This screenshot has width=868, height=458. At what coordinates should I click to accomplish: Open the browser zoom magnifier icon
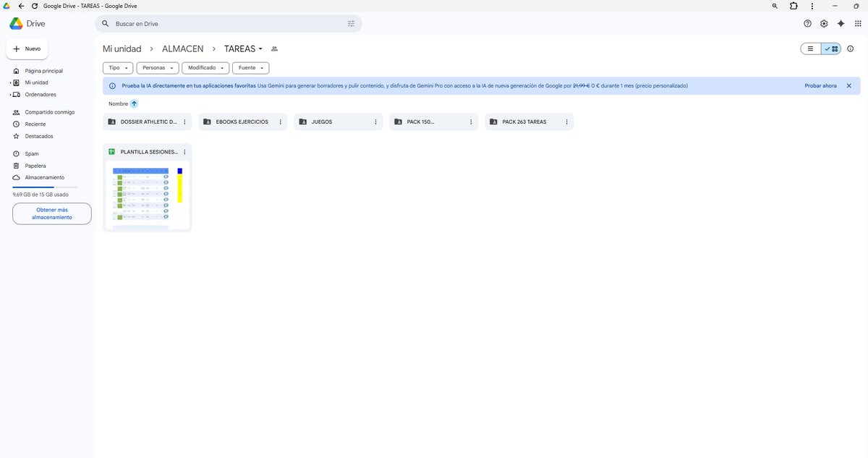click(x=775, y=5)
